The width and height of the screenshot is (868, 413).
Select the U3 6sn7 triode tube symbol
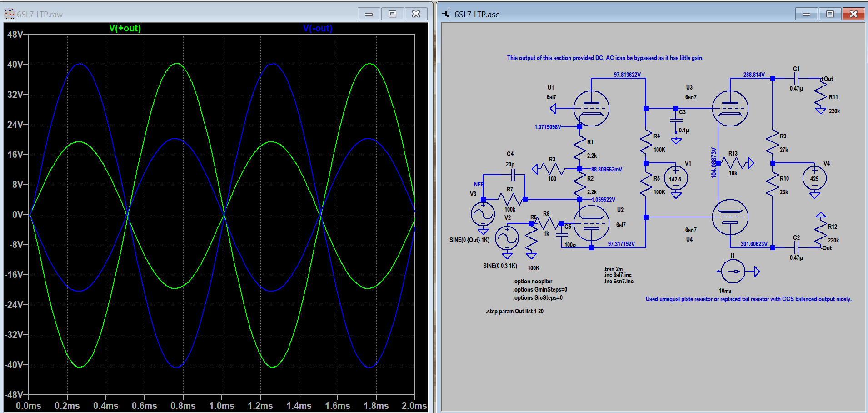(x=730, y=108)
